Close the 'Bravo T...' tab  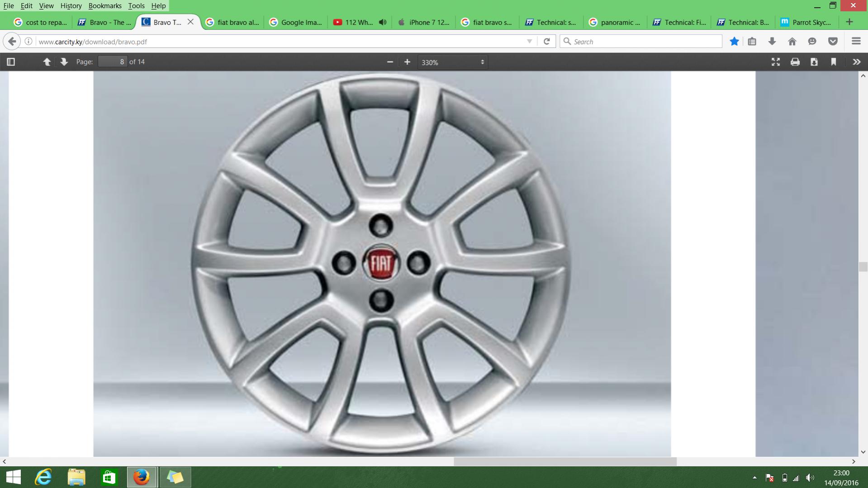click(190, 22)
